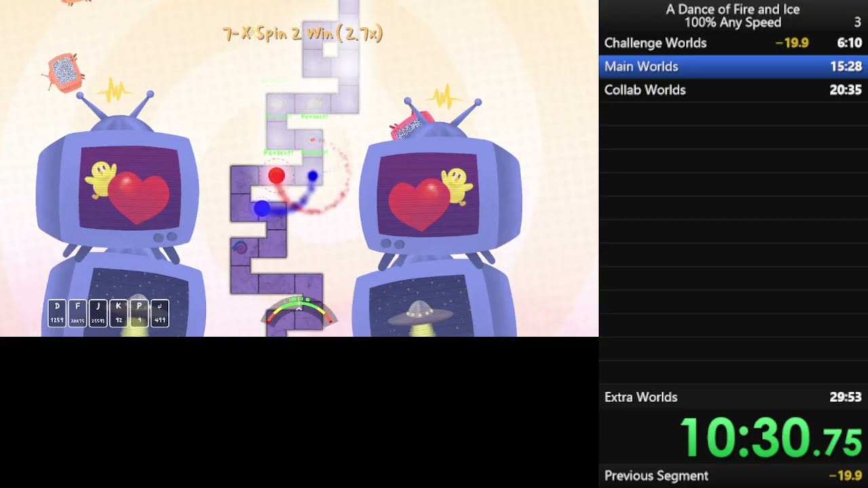Click the 29:53 Extra Worlds time
Image resolution: width=868 pixels, height=488 pixels.
[846, 397]
